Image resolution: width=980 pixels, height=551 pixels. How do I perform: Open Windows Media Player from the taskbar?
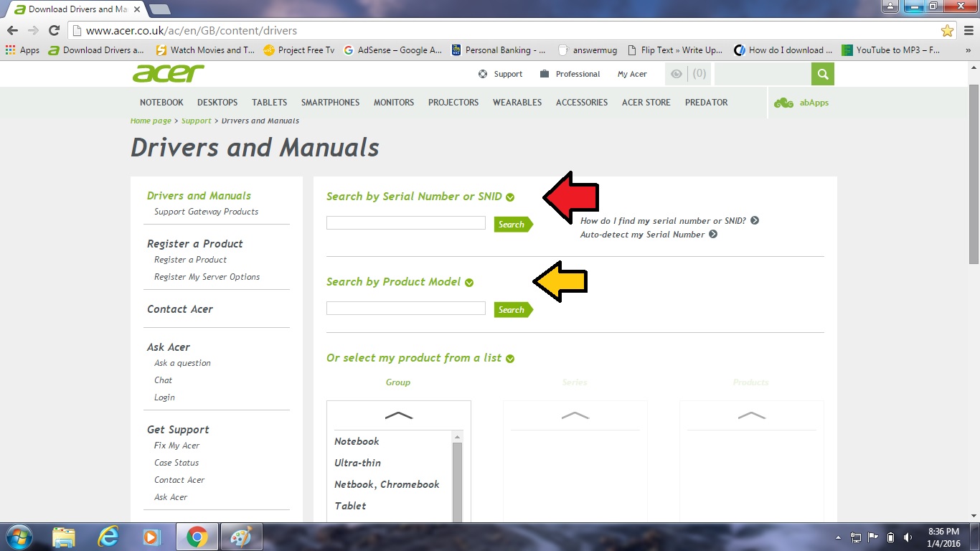[151, 537]
